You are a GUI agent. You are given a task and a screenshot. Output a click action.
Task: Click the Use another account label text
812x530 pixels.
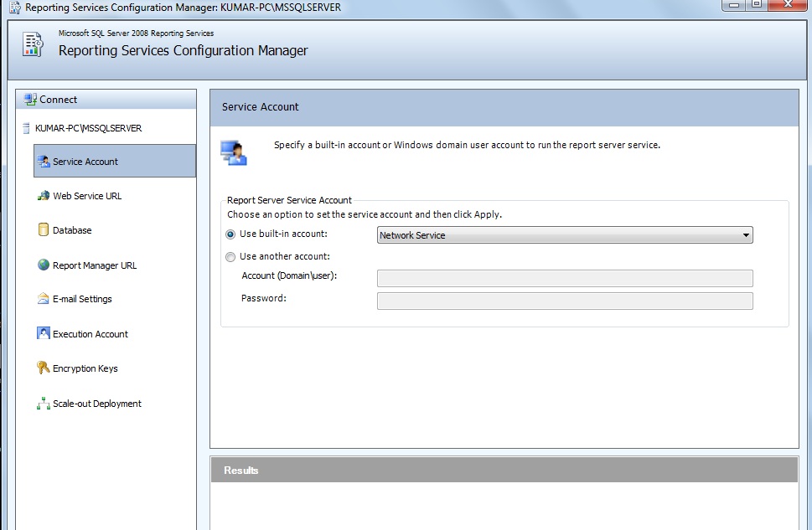coord(284,256)
